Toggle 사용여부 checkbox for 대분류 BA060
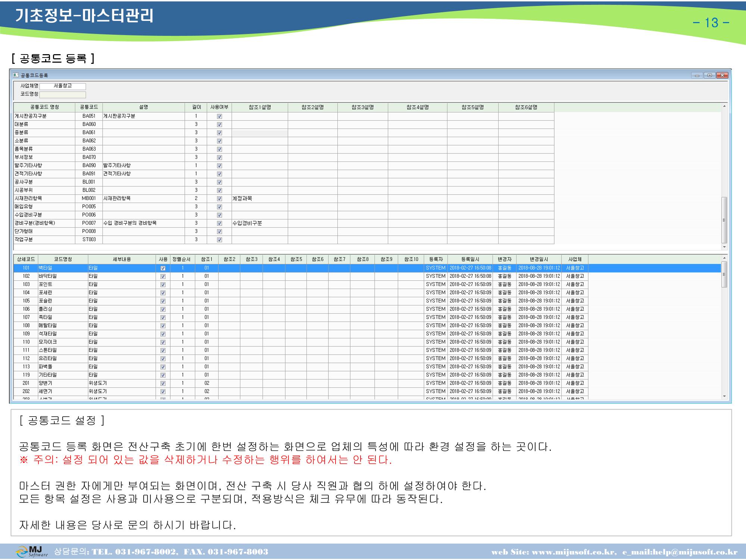Viewport: 746px width, 560px height. tap(219, 125)
